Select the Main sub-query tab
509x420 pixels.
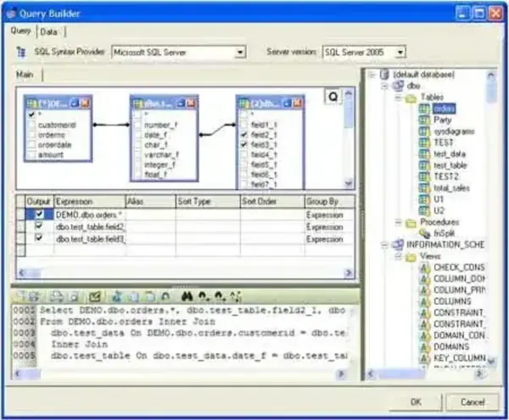pyautogui.click(x=25, y=75)
